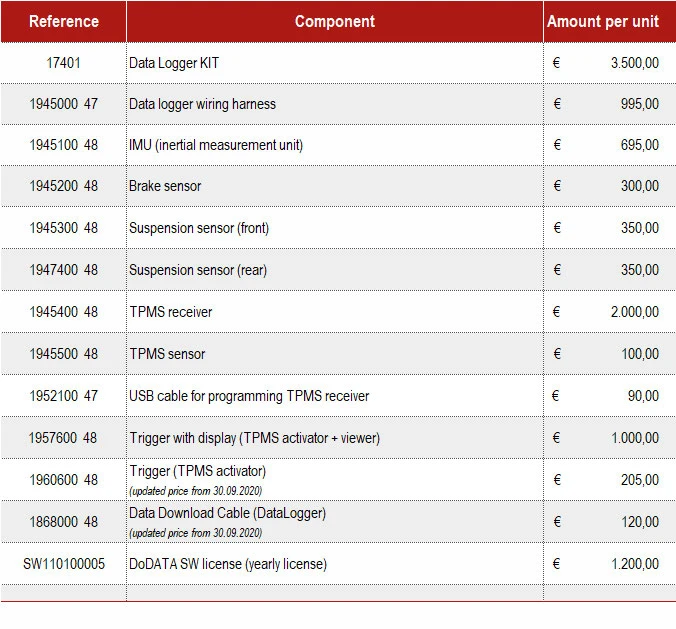Select reference 1945000 47

click(x=63, y=104)
